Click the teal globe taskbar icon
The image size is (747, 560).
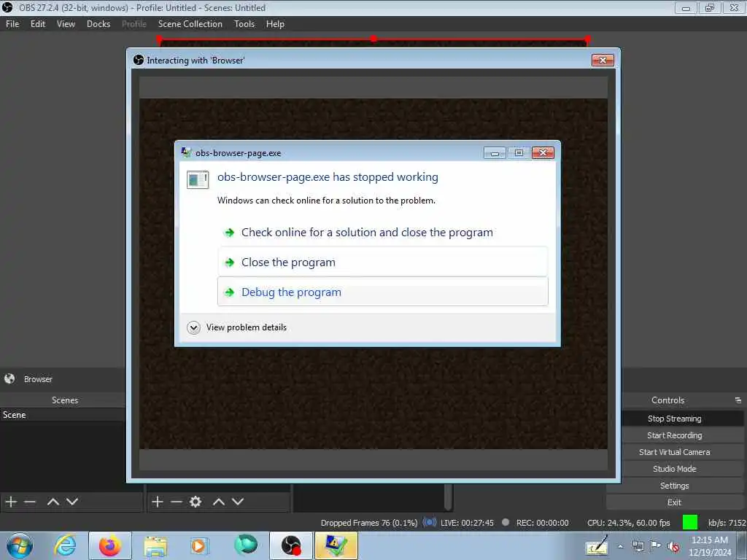point(246,545)
